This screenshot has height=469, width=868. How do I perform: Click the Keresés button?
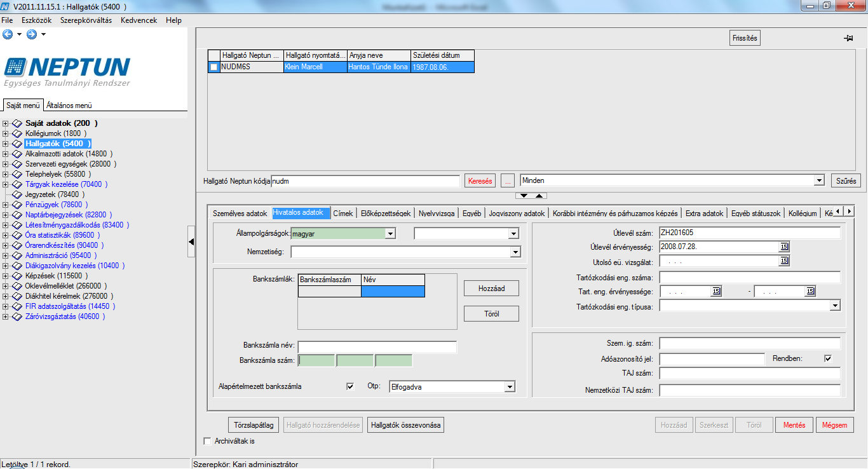tap(480, 181)
